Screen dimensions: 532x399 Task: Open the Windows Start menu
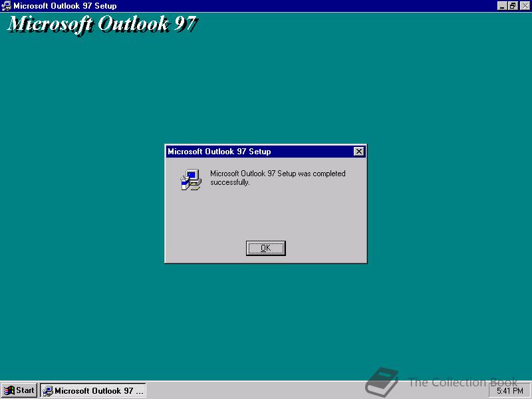[x=19, y=390]
